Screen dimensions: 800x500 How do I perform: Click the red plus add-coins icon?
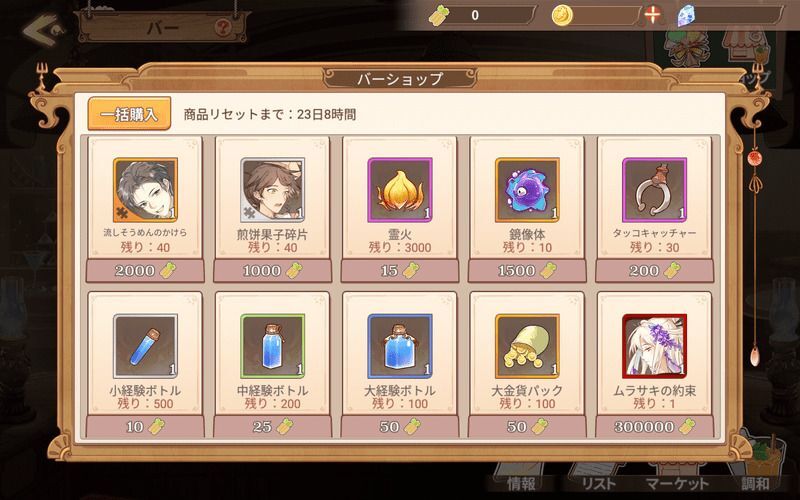click(652, 15)
